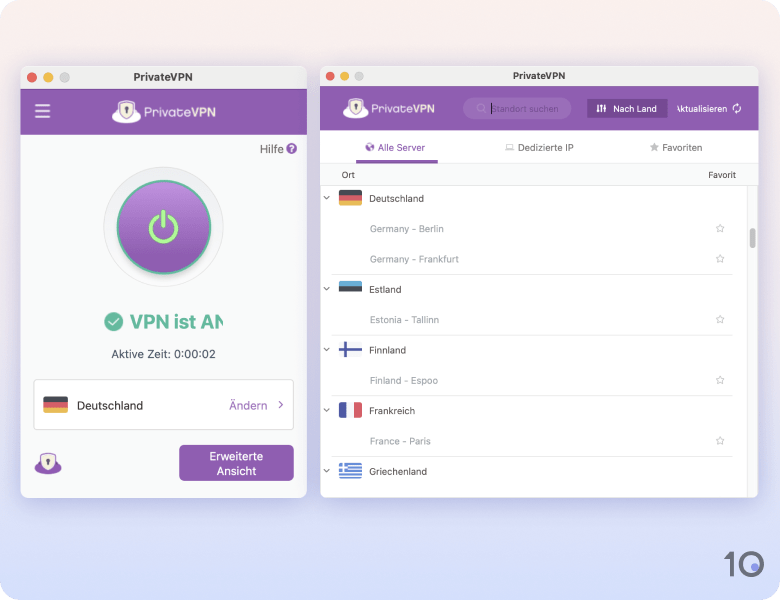Click the Aktive Zeit timer text
The image size is (780, 600).
click(164, 354)
